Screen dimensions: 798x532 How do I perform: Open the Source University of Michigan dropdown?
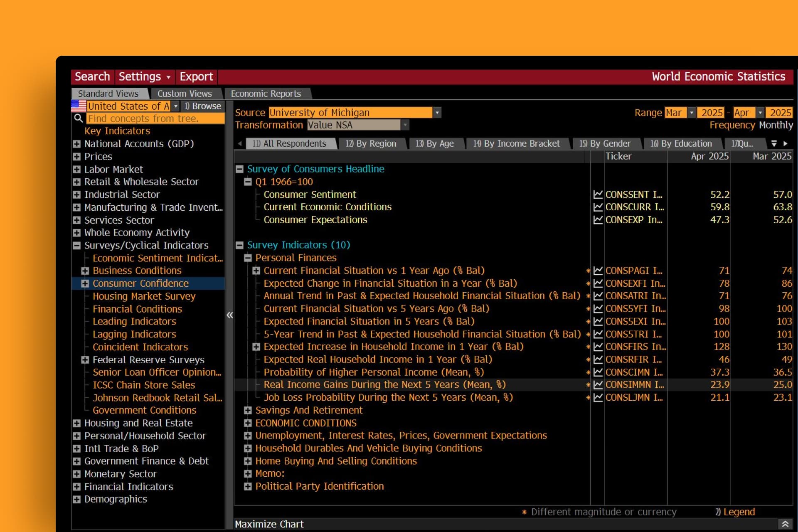(437, 113)
